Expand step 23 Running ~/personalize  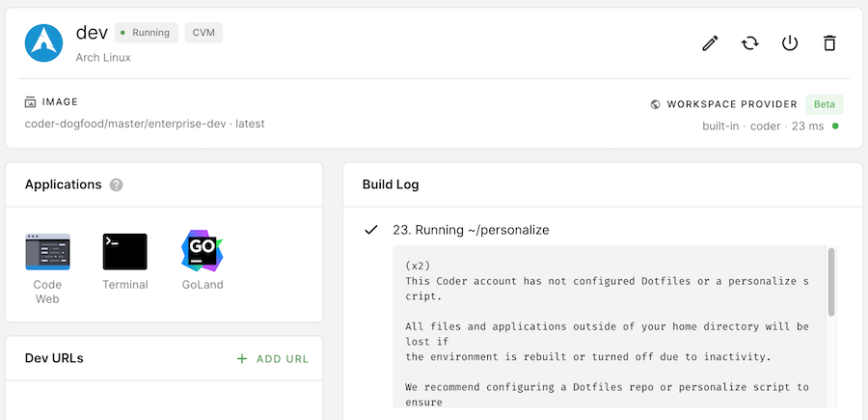tap(471, 230)
